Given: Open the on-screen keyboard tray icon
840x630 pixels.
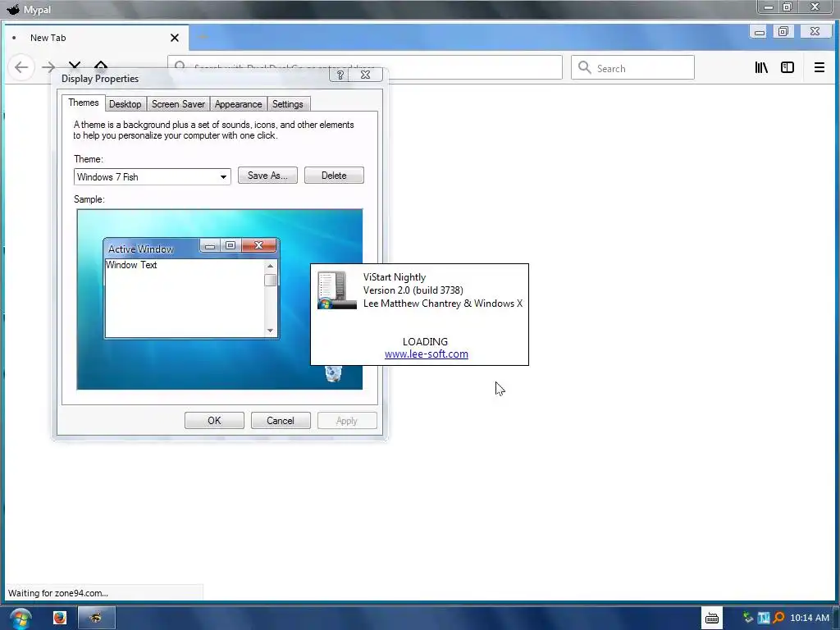Looking at the screenshot, I should (712, 619).
